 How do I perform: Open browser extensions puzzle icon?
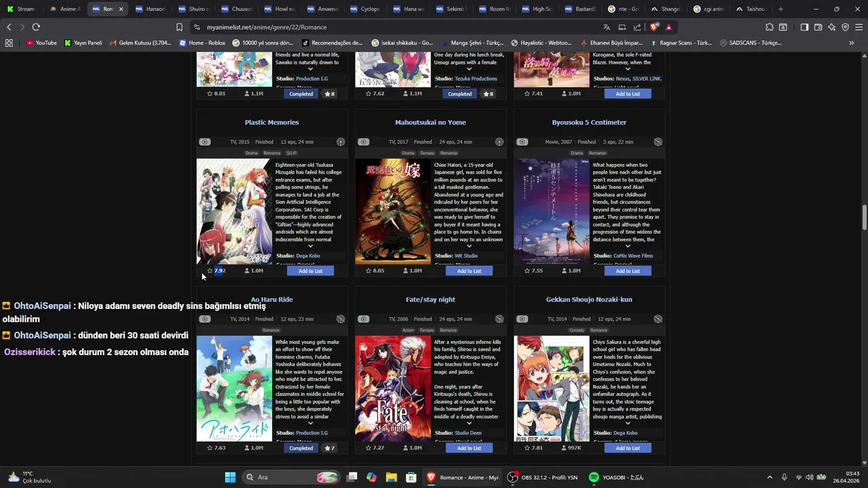coord(769,27)
